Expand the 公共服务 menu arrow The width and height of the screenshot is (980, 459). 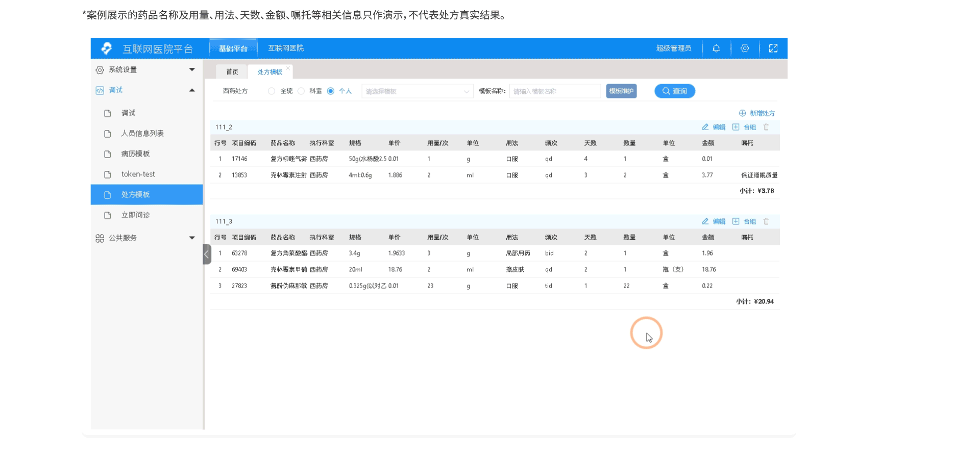click(192, 238)
